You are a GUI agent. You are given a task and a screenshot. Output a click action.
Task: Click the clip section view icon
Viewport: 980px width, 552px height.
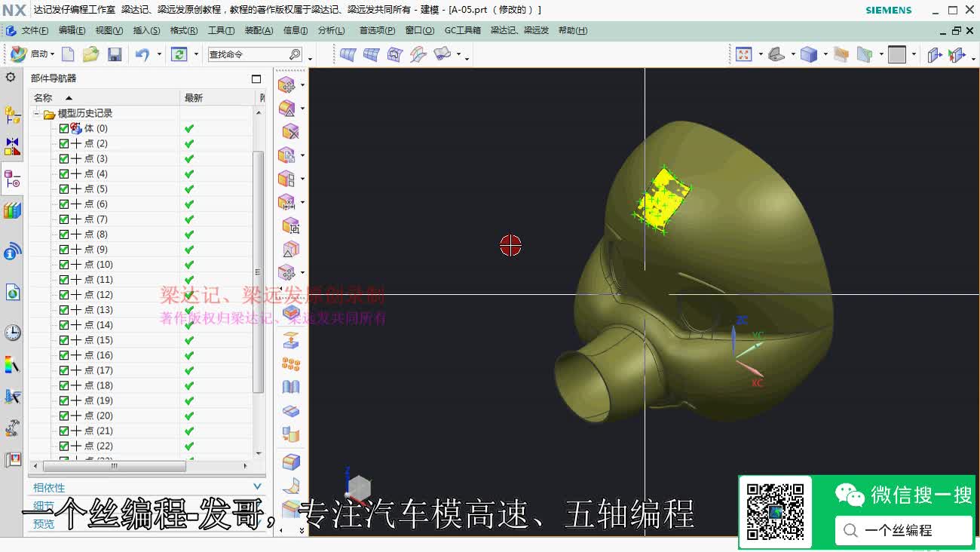coord(865,54)
